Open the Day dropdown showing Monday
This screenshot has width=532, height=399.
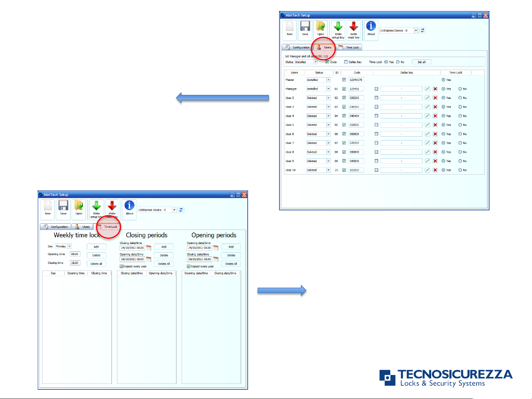pyautogui.click(x=69, y=246)
